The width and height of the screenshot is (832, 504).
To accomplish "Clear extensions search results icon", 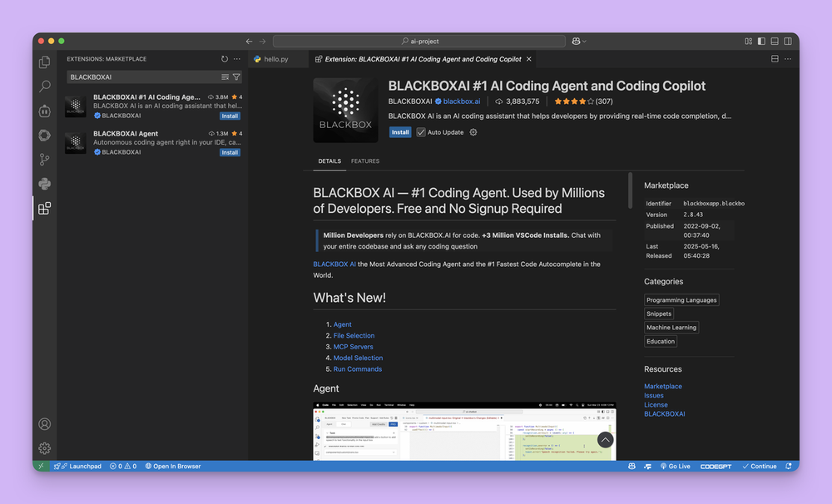I will [x=225, y=77].
